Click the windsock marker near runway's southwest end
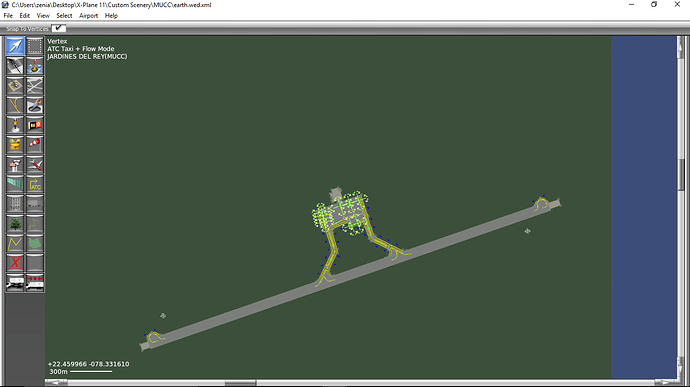The width and height of the screenshot is (690, 387). tap(163, 316)
